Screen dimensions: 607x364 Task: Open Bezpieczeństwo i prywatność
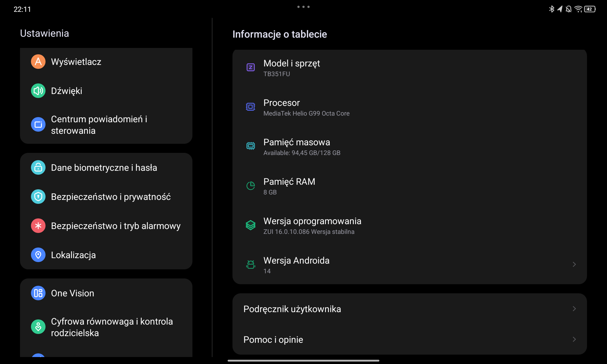click(x=106, y=197)
